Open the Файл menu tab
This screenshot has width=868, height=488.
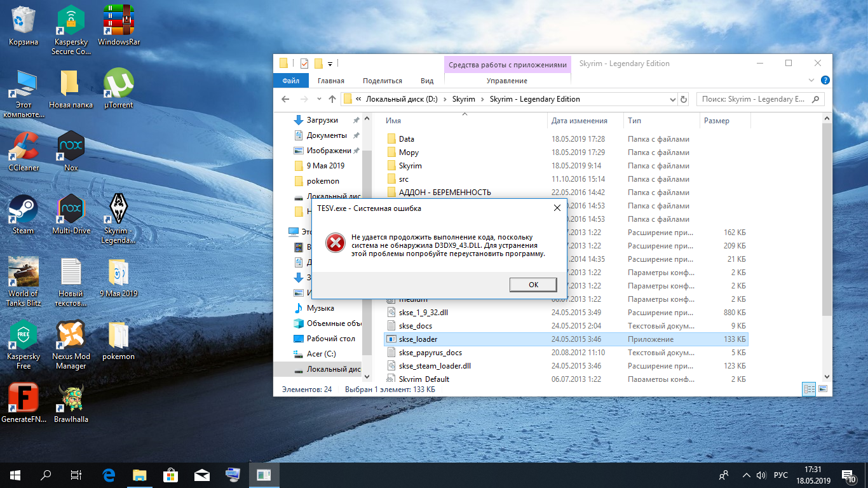pos(291,81)
